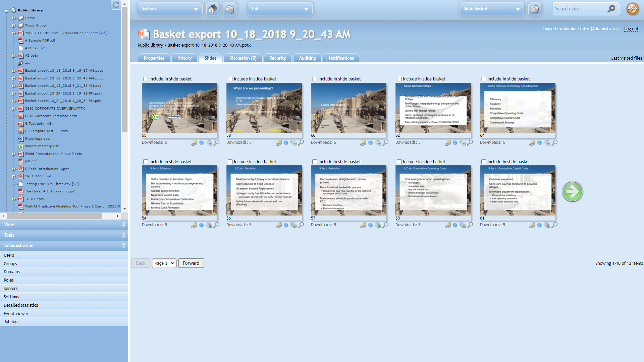Open the File dropdown menu

click(x=280, y=9)
